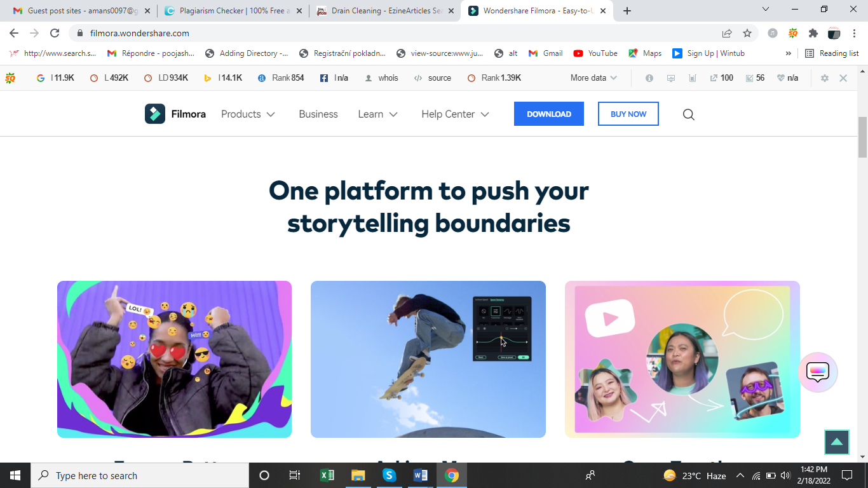Open a new browser tab
The width and height of the screenshot is (868, 488).
(627, 11)
